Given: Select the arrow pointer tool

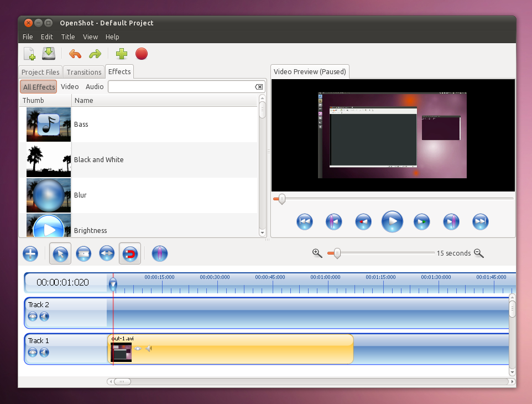Looking at the screenshot, I should (60, 253).
